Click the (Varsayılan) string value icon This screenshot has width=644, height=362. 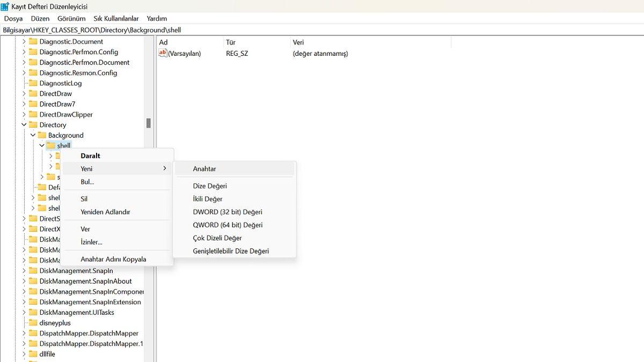click(163, 53)
